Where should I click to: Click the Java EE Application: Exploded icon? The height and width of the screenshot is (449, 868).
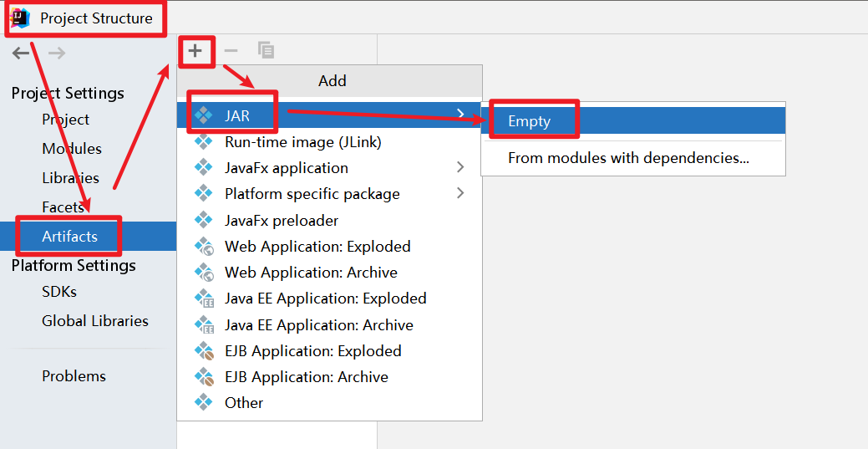coord(204,298)
